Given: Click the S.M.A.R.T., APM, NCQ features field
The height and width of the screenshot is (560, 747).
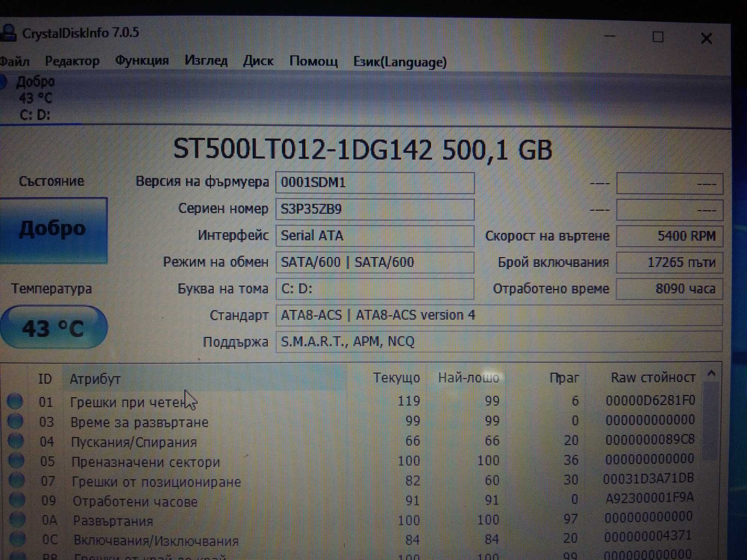Looking at the screenshot, I should [499, 342].
